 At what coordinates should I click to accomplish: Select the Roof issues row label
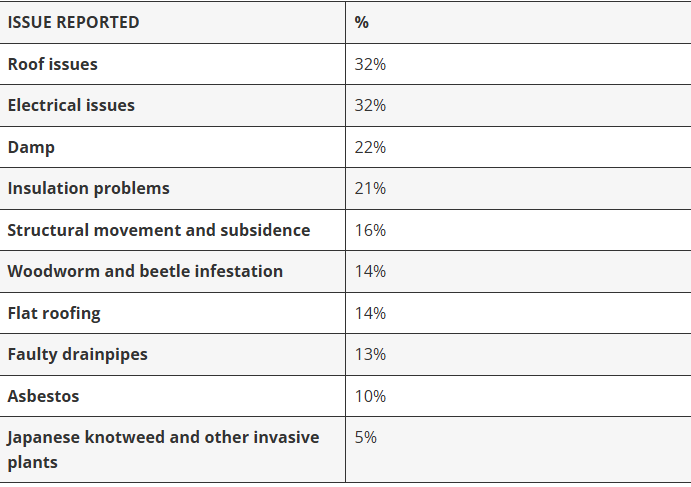(52, 64)
